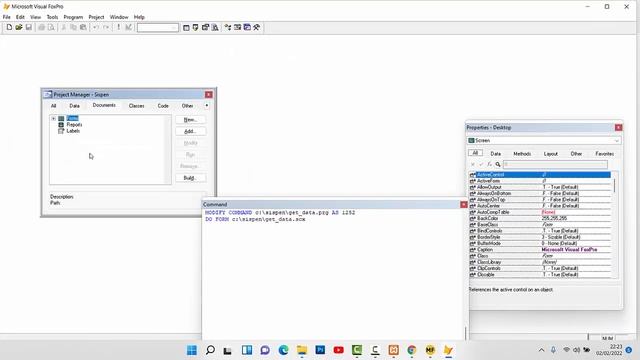Open the Class Browser toolbar icon
The width and height of the screenshot is (640, 360).
point(228,27)
